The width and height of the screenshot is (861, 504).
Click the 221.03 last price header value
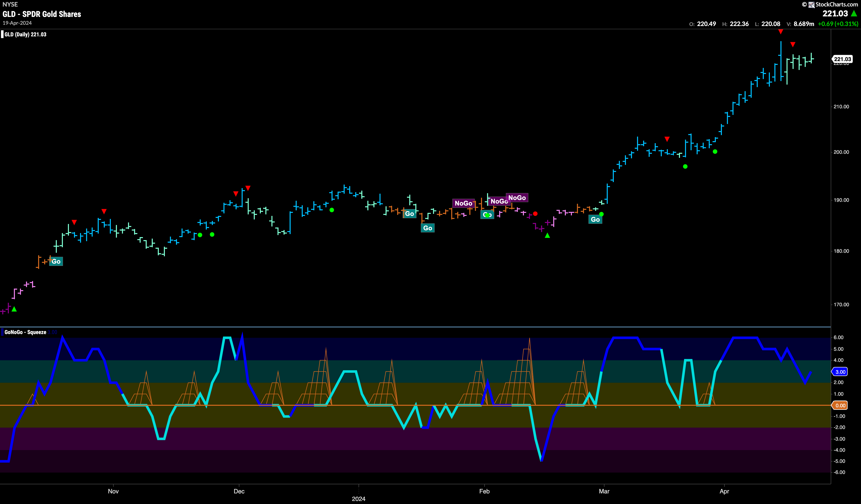835,13
